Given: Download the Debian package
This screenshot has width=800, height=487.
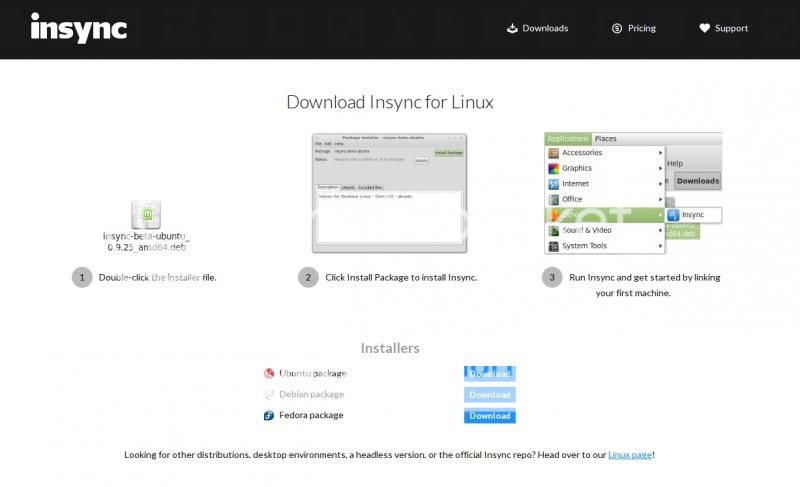Looking at the screenshot, I should (x=490, y=395).
